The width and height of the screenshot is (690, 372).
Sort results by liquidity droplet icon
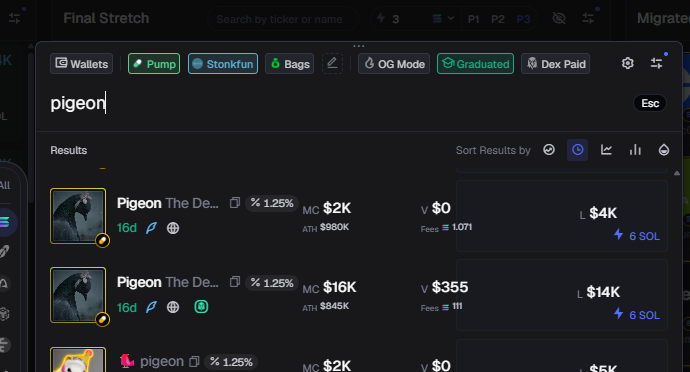coord(664,150)
